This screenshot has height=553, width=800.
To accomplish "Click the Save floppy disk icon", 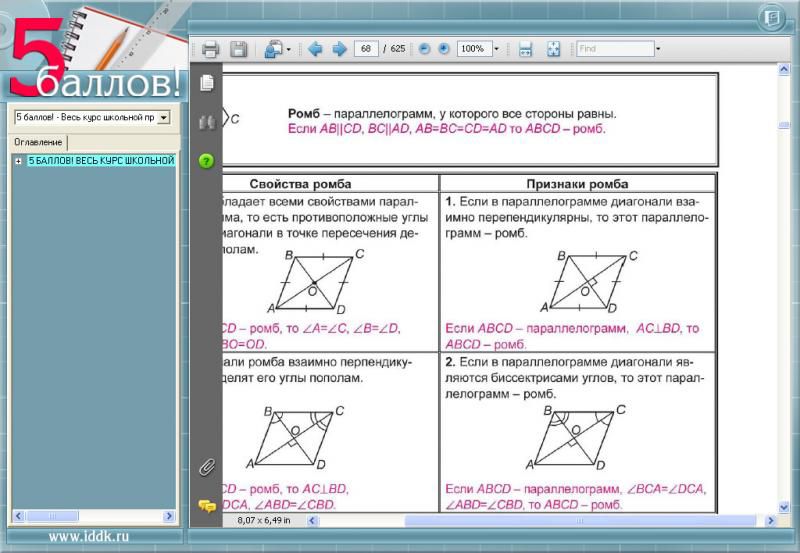I will click(239, 49).
